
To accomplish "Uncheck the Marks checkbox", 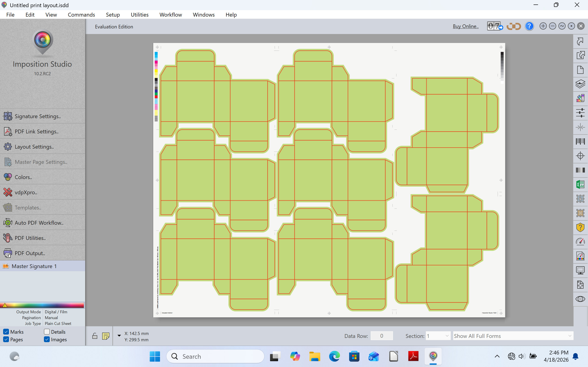I will pyautogui.click(x=6, y=332).
